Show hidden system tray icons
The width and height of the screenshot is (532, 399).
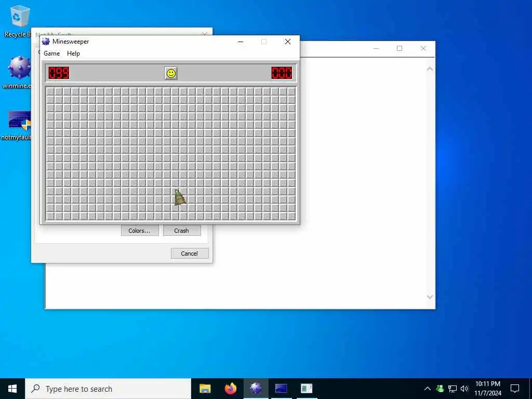pos(428,389)
